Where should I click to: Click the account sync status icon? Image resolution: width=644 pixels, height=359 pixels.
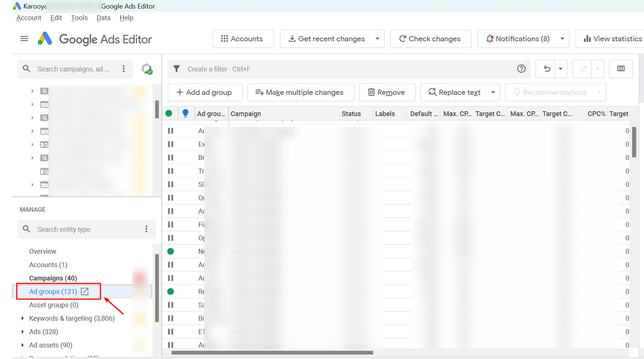coord(147,69)
